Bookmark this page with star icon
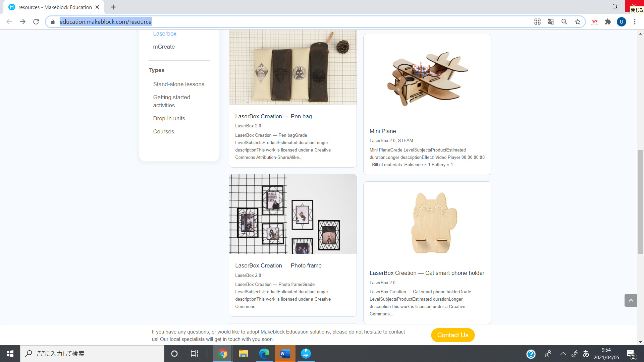Image resolution: width=644 pixels, height=362 pixels. [x=578, y=22]
